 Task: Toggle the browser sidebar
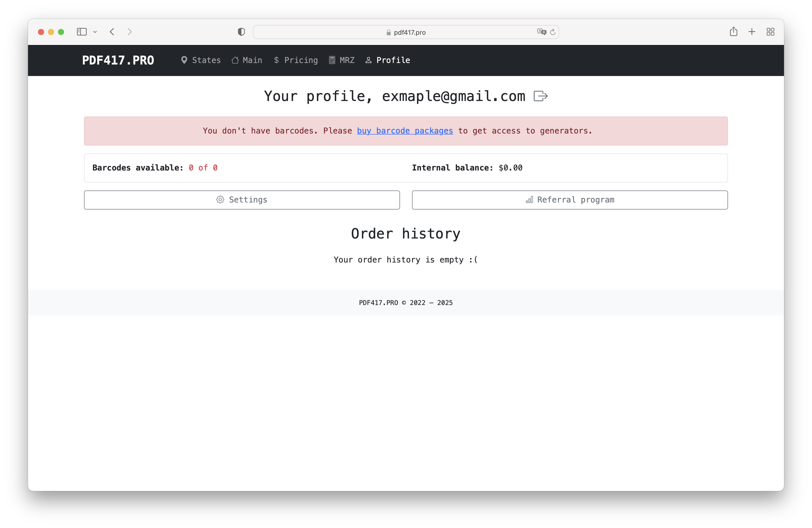coord(81,32)
